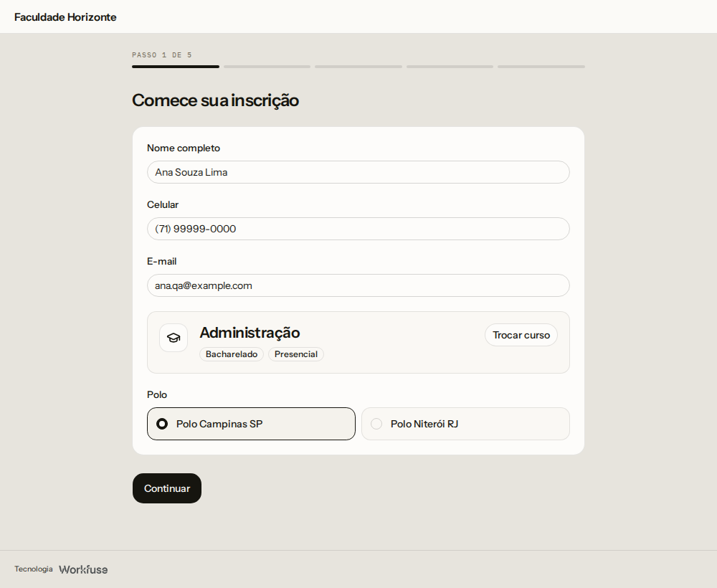
Task: Click the graduation cap course icon
Action: (x=174, y=338)
